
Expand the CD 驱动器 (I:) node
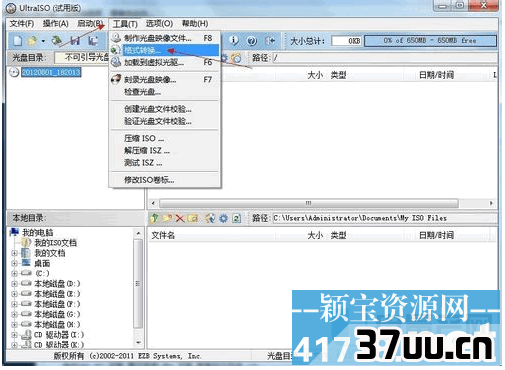[14, 335]
